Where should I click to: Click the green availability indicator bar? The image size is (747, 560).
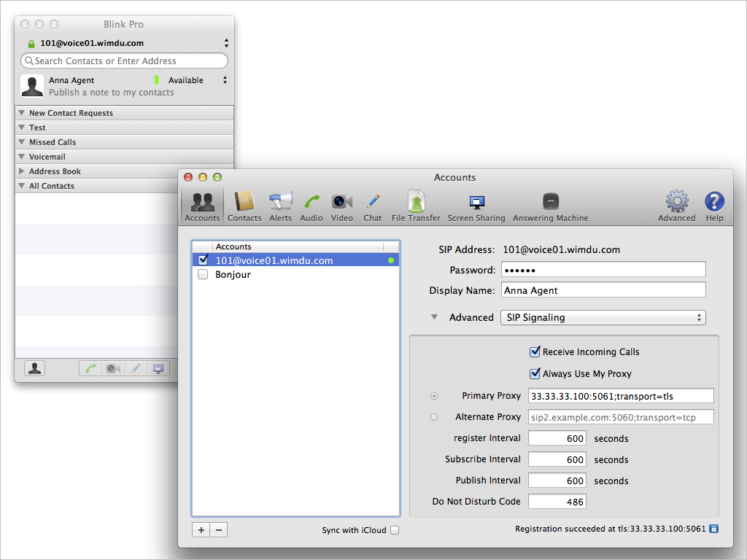[x=156, y=80]
